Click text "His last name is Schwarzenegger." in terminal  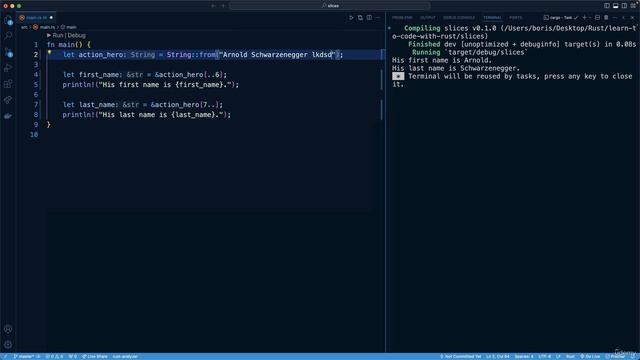tap(456, 68)
